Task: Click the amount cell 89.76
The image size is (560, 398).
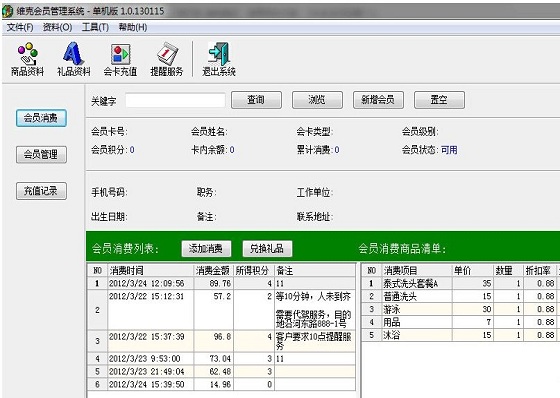Action: coord(213,284)
